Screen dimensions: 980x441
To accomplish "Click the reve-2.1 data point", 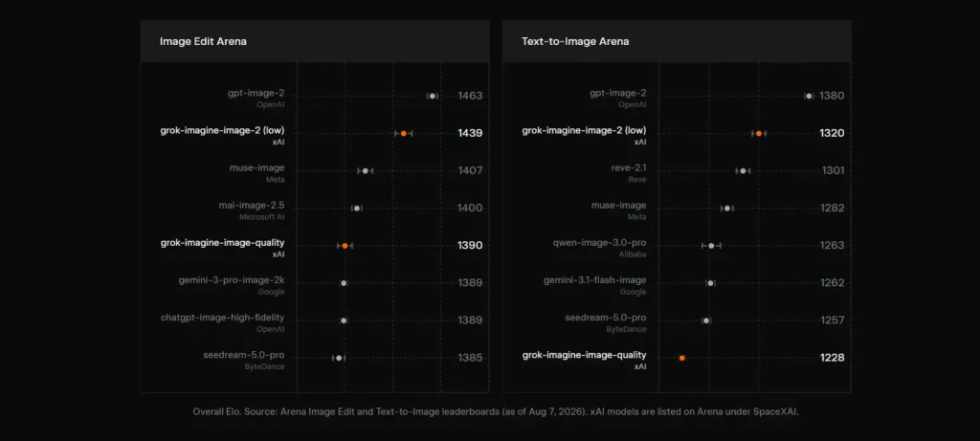I will 743,170.
